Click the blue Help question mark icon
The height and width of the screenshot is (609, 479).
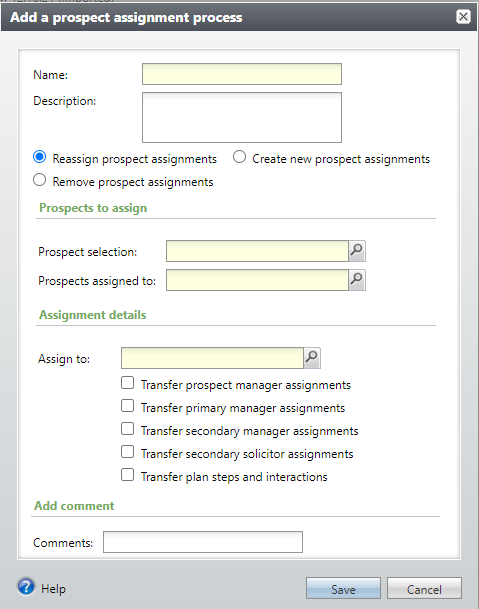pos(26,587)
